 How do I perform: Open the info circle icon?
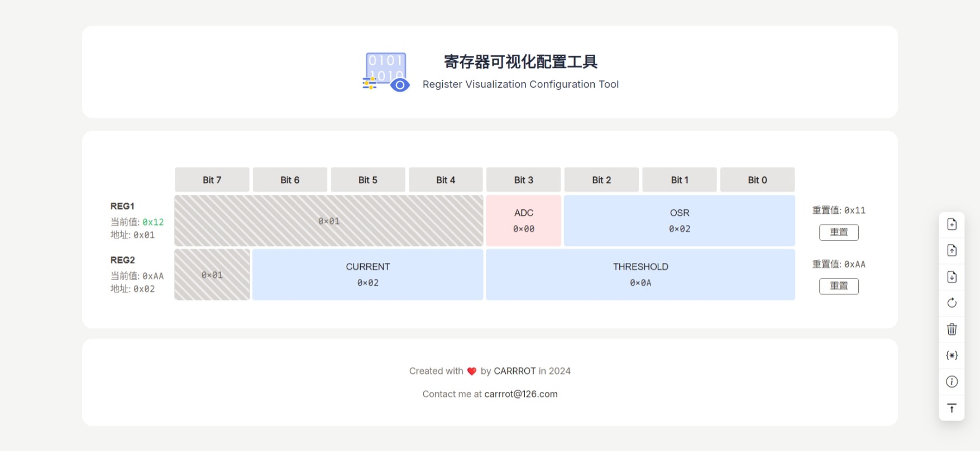point(952,382)
